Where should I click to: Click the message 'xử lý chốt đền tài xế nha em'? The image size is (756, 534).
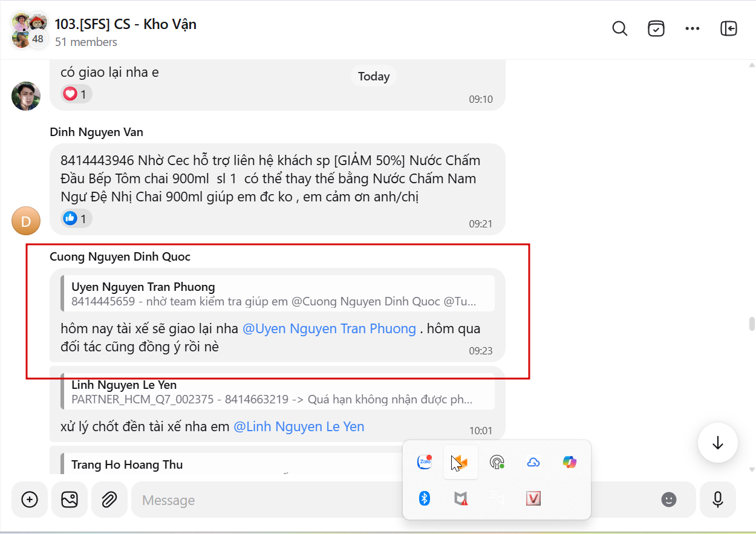[x=145, y=427]
